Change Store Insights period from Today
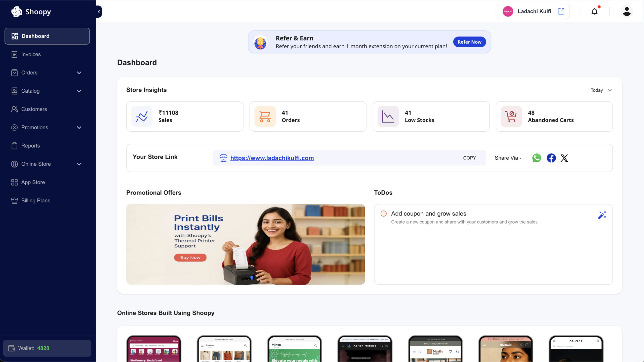Viewport: 644px width, 362px height. click(601, 90)
